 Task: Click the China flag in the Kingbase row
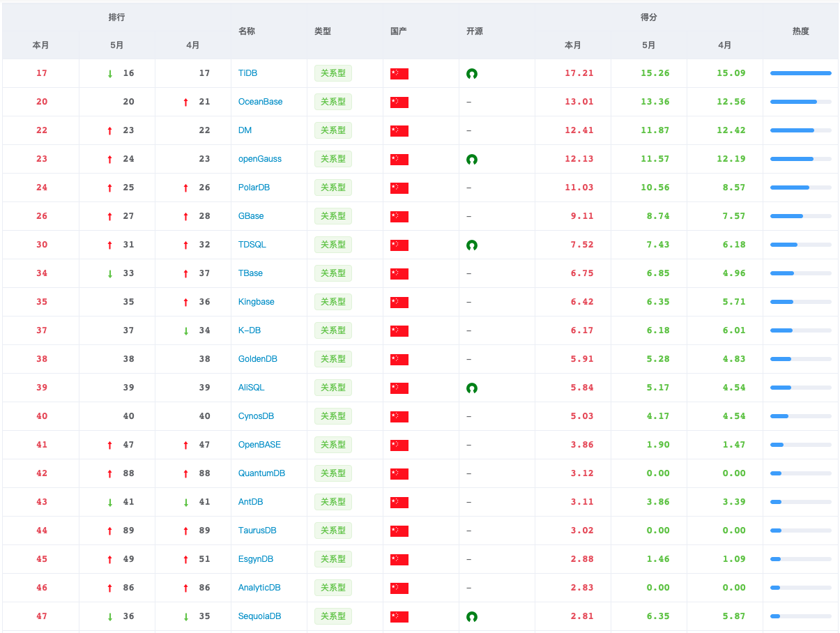[x=399, y=303]
